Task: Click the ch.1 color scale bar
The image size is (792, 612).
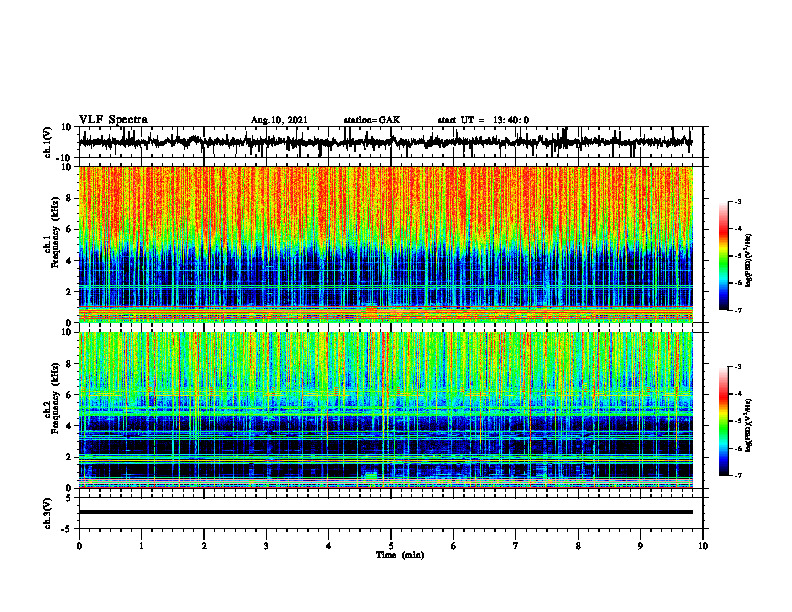Action: (x=723, y=256)
